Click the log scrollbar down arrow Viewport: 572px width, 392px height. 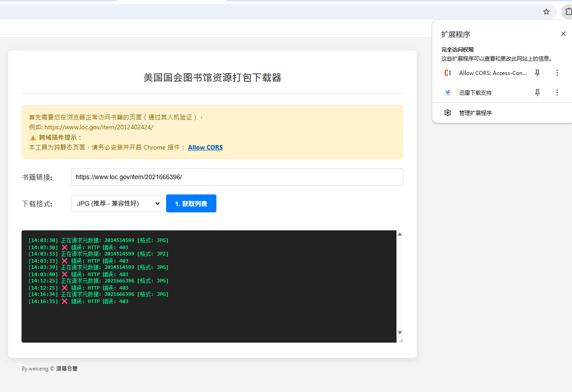coord(400,332)
